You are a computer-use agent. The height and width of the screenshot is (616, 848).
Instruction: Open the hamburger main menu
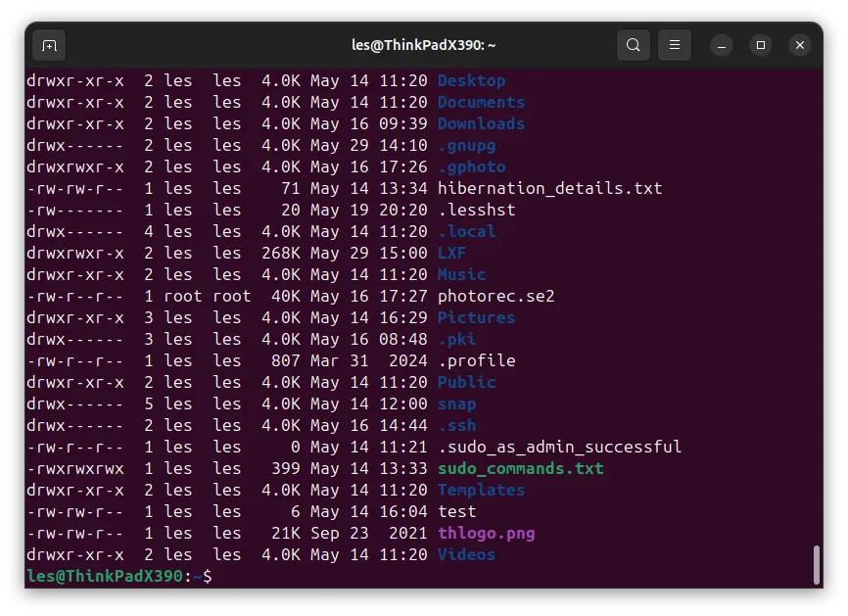click(675, 45)
